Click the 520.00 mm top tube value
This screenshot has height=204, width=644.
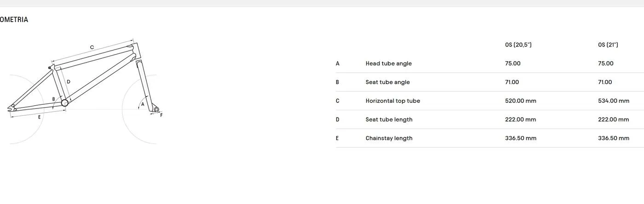coord(521,101)
